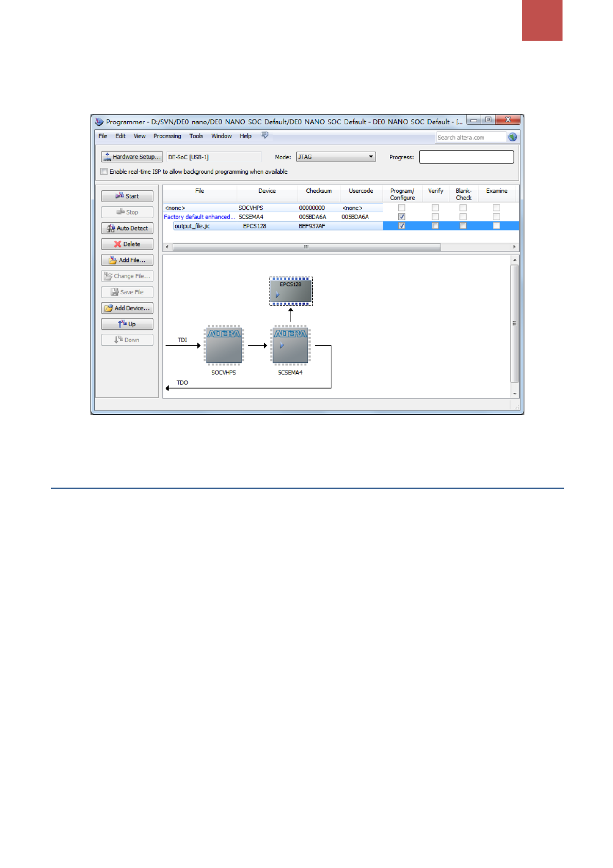Click the Save File button

127,292
